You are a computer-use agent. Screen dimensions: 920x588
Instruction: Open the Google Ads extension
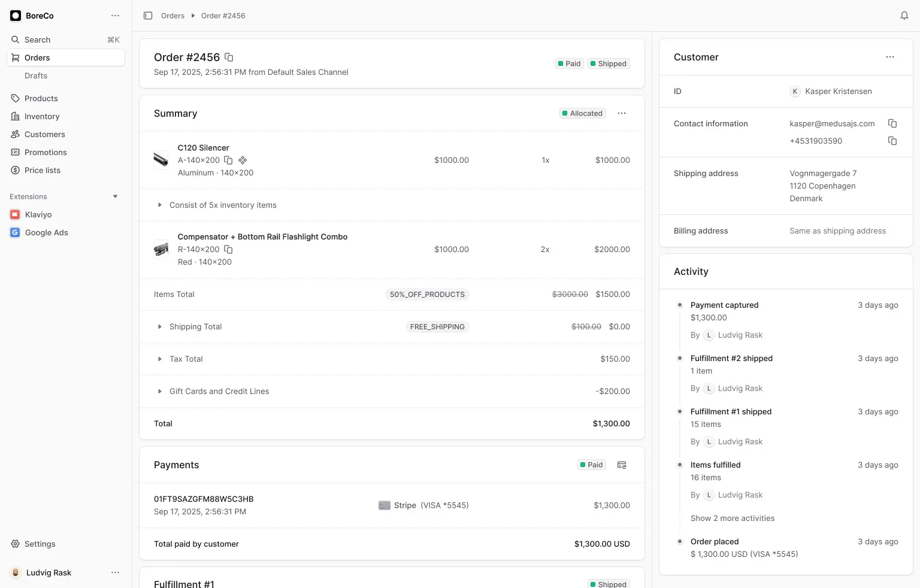(46, 232)
